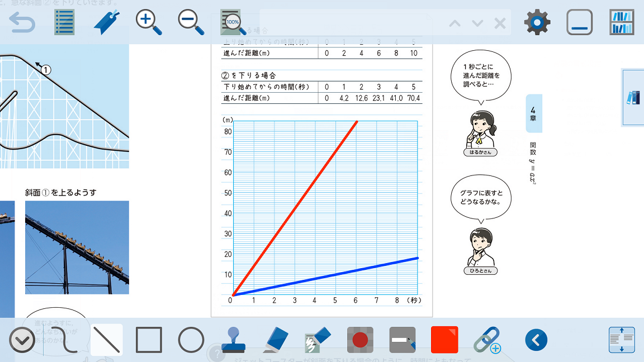Click the value 41.0 in the table
This screenshot has height=362, width=644.
(x=396, y=98)
